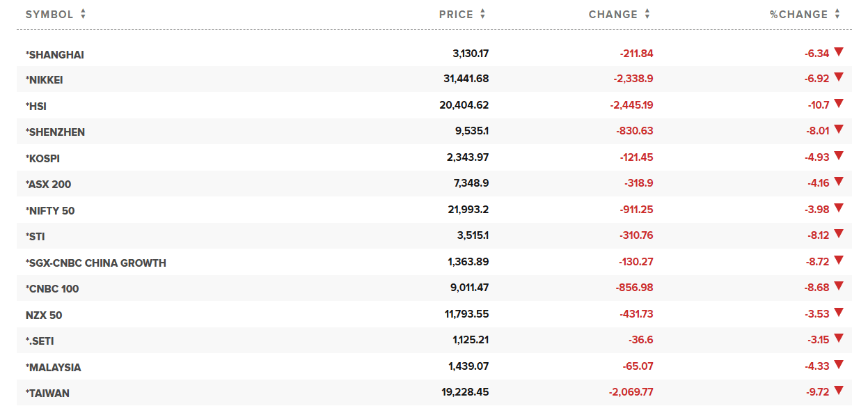Click the *MALAYSIA price value 1,439.07
The width and height of the screenshot is (868, 413).
pyautogui.click(x=466, y=366)
